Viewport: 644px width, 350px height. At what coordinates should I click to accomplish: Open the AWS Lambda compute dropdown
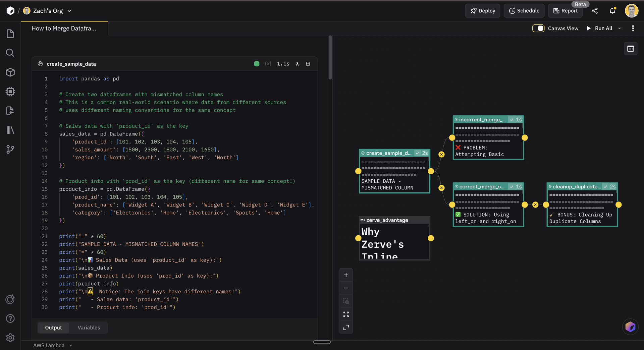[53, 345]
